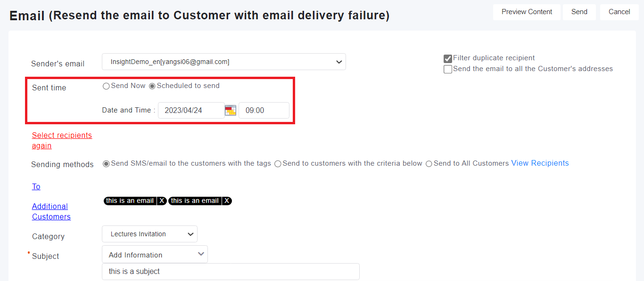
Task: Select Send to All Customers option
Action: click(429, 164)
